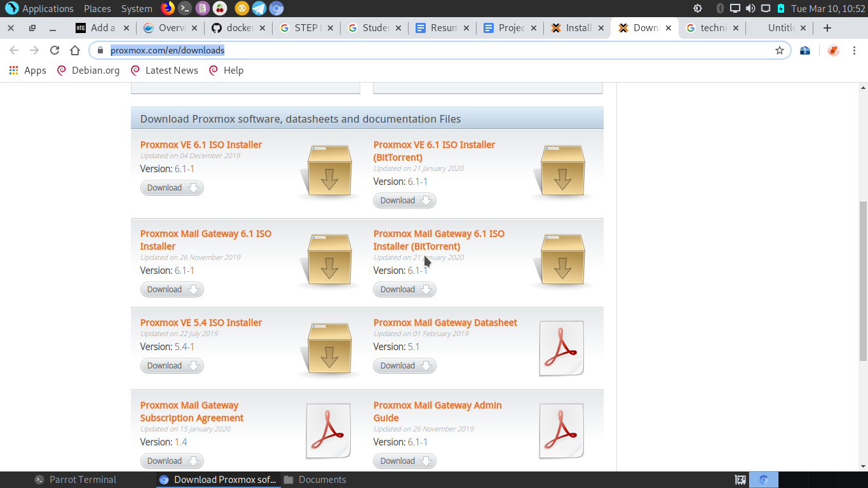Image resolution: width=868 pixels, height=488 pixels.
Task: Download Proxmox Mail Gateway Admin Guide
Action: tap(405, 461)
